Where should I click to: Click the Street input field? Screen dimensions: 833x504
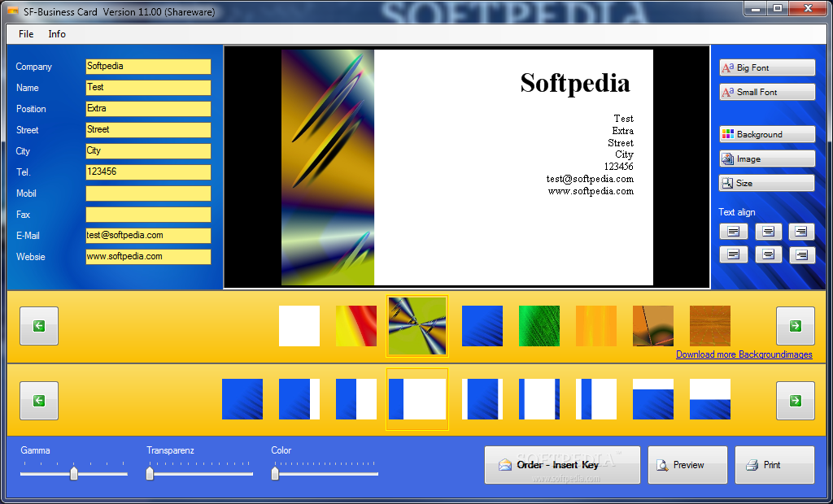[148, 130]
